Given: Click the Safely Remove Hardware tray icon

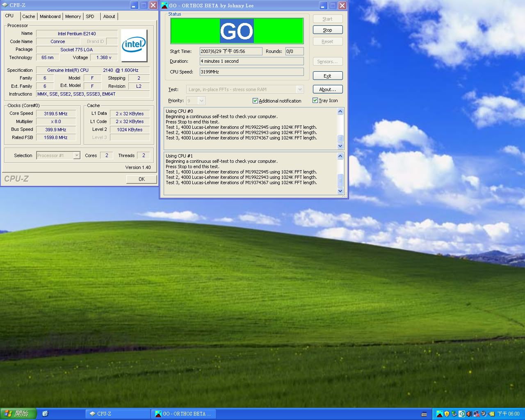Looking at the screenshot, I should point(454,414).
